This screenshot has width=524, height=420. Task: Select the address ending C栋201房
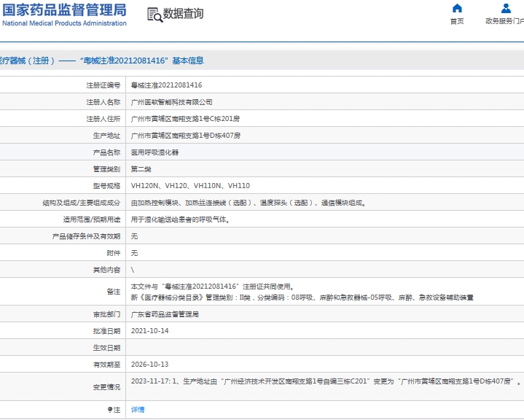pyautogui.click(x=185, y=119)
